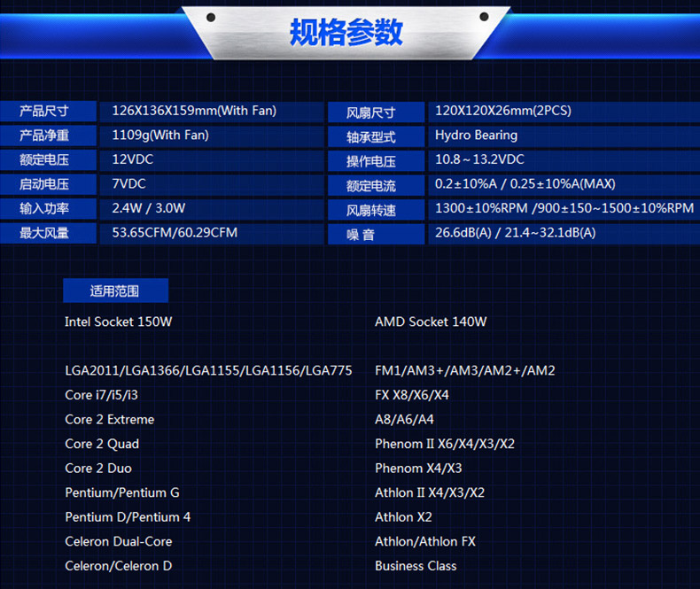
Task: Select the 风扇转速 label cell
Action: pyautogui.click(x=376, y=210)
